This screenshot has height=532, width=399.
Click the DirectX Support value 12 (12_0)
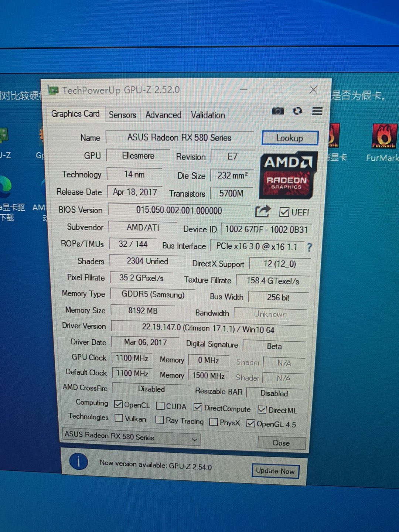coord(280,264)
